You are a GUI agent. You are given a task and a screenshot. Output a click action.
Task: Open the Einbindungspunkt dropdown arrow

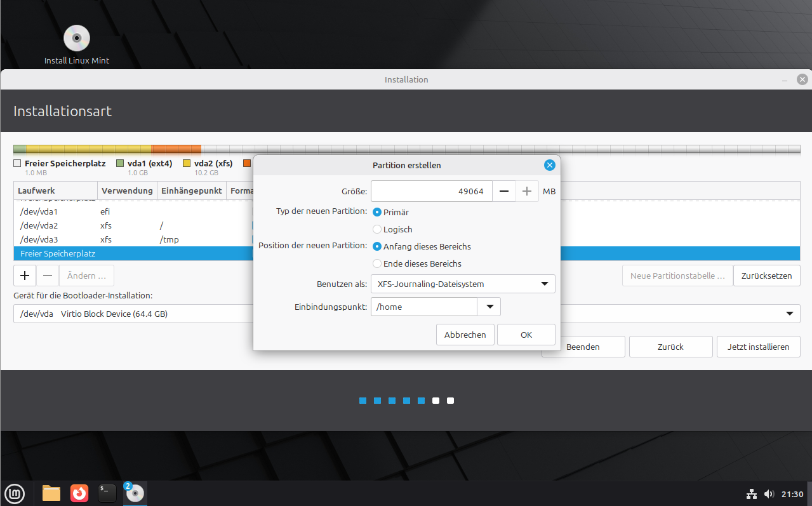[x=489, y=307]
